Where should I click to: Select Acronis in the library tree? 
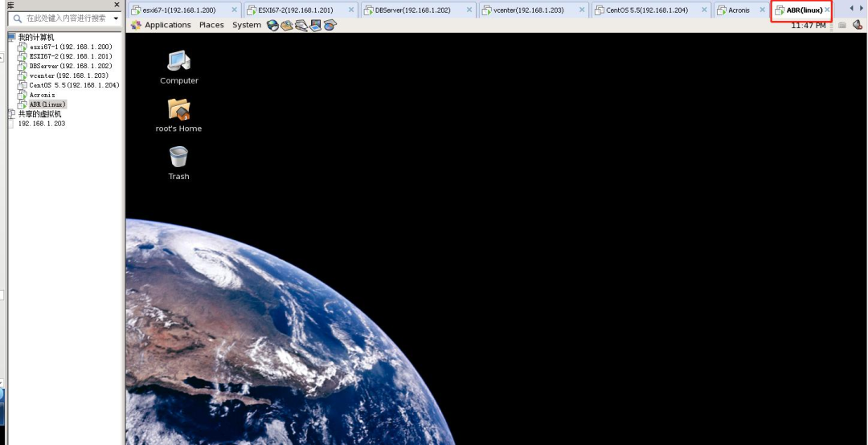tap(42, 95)
